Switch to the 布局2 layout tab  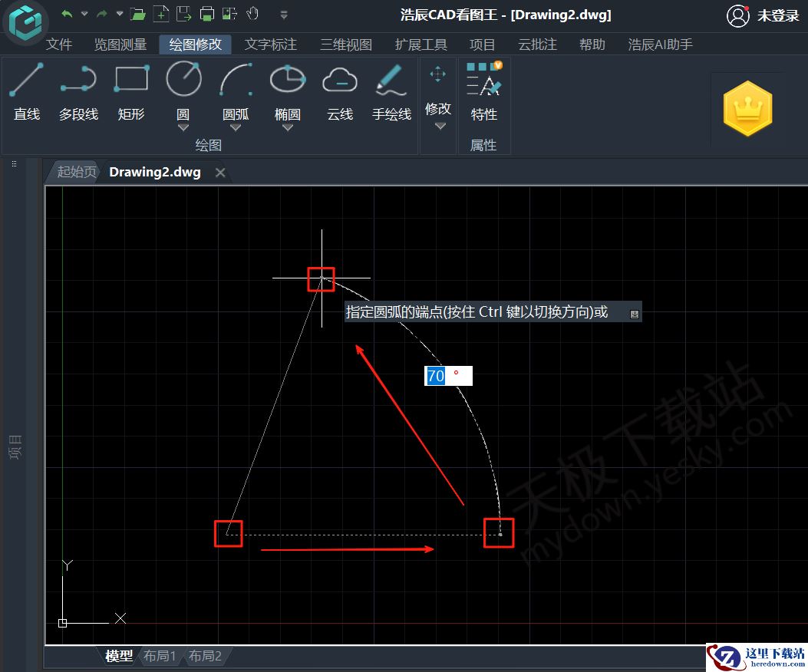[205, 656]
